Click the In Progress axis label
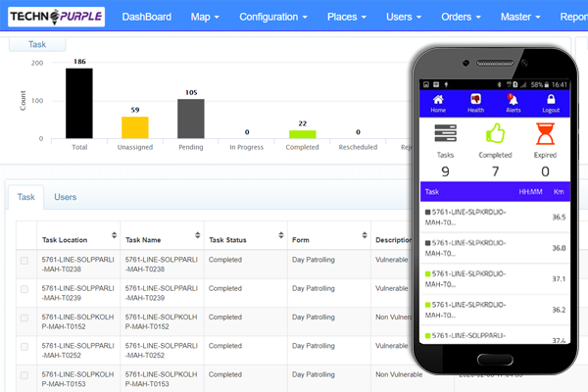This screenshot has width=588, height=392. 246,147
